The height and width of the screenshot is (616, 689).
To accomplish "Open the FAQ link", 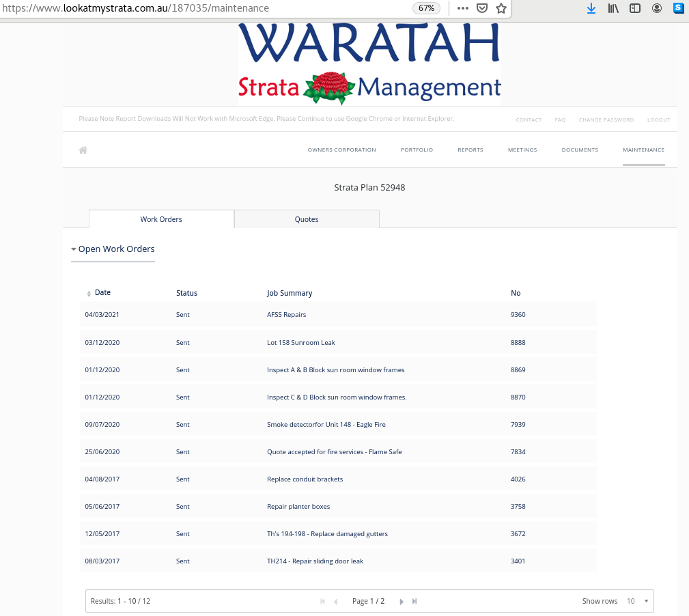I will click(x=560, y=120).
